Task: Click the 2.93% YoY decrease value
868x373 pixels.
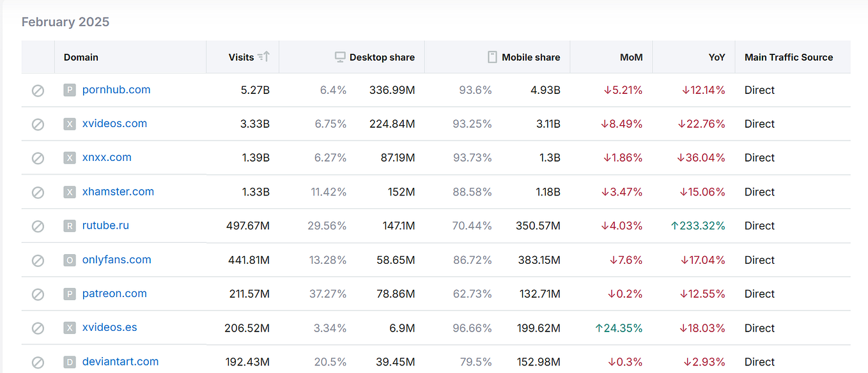Action: click(x=704, y=362)
